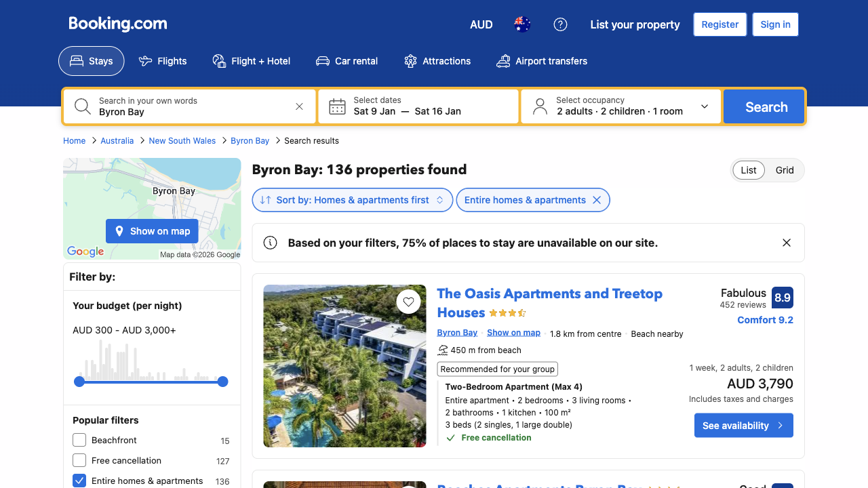Open the date range picker

418,106
